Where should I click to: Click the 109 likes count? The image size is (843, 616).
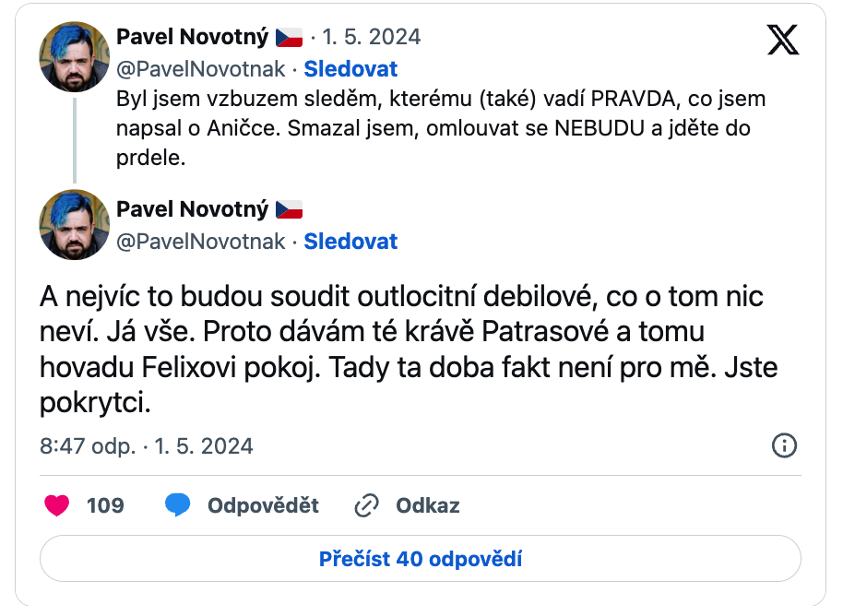point(105,505)
